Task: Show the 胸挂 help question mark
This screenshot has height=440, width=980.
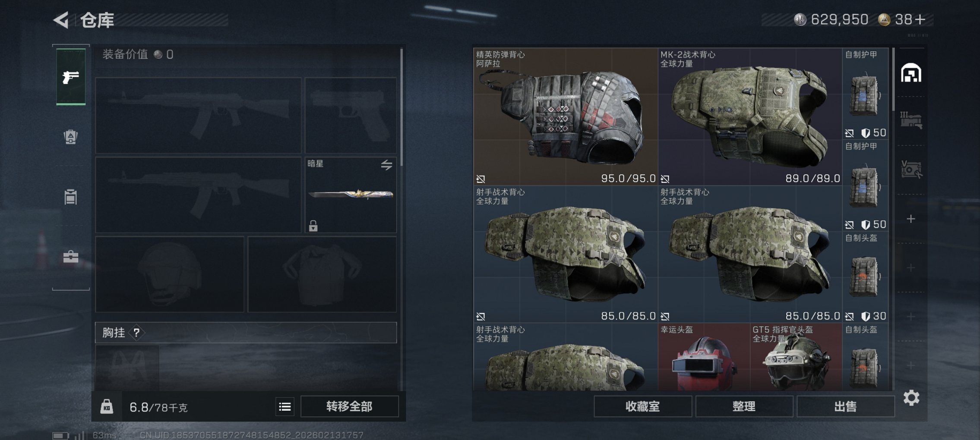Action: pyautogui.click(x=136, y=333)
